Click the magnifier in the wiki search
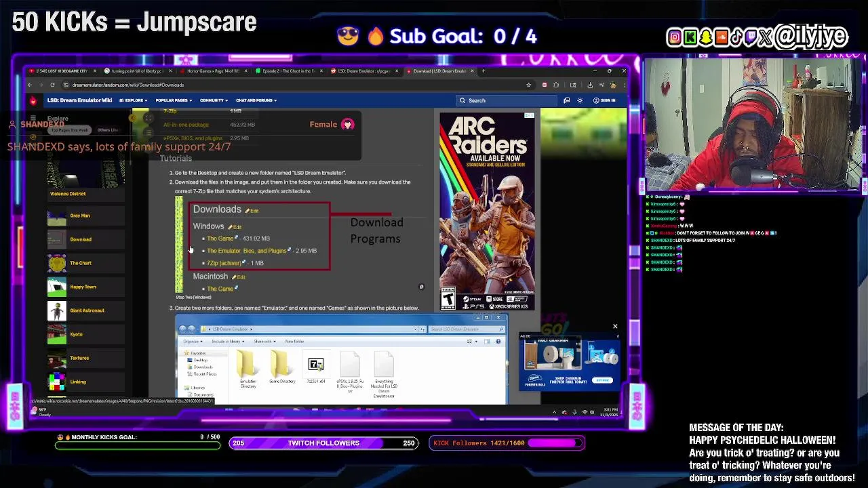This screenshot has width=868, height=488. [x=462, y=100]
